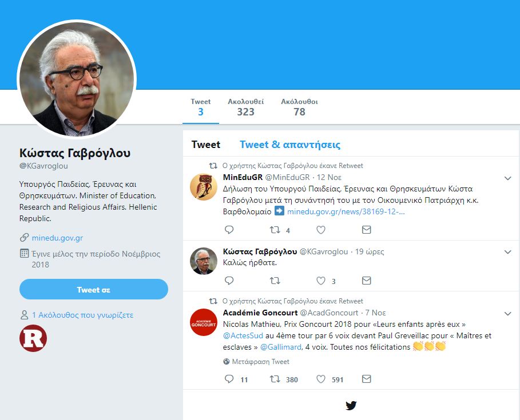Like the MinEduGR tweet

coord(321,230)
